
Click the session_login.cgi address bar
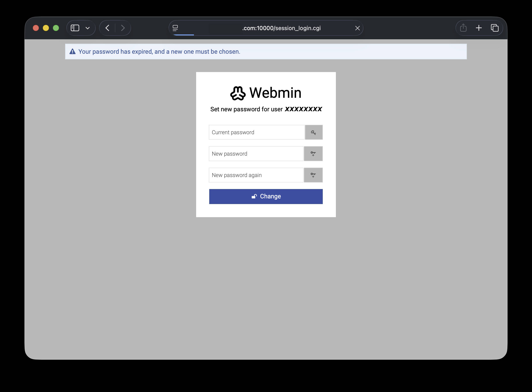tap(281, 28)
